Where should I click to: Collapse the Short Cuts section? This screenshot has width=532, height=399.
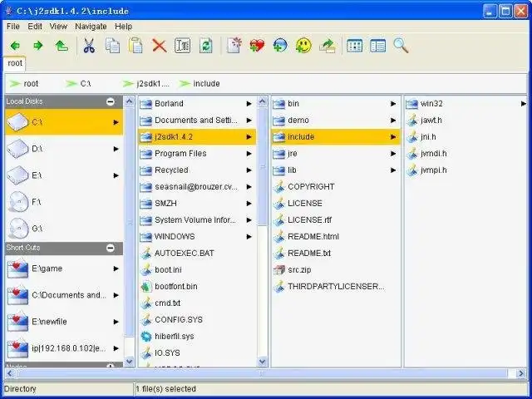point(111,248)
